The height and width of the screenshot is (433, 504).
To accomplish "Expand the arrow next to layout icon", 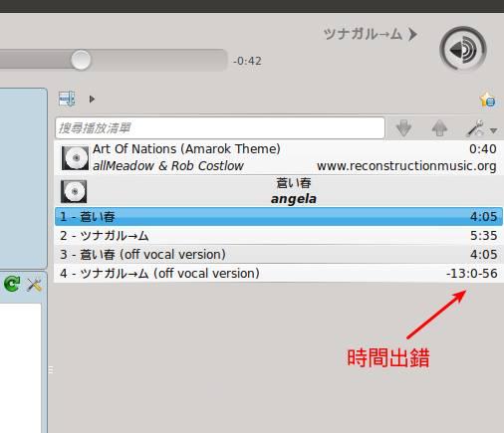I will coord(92,99).
